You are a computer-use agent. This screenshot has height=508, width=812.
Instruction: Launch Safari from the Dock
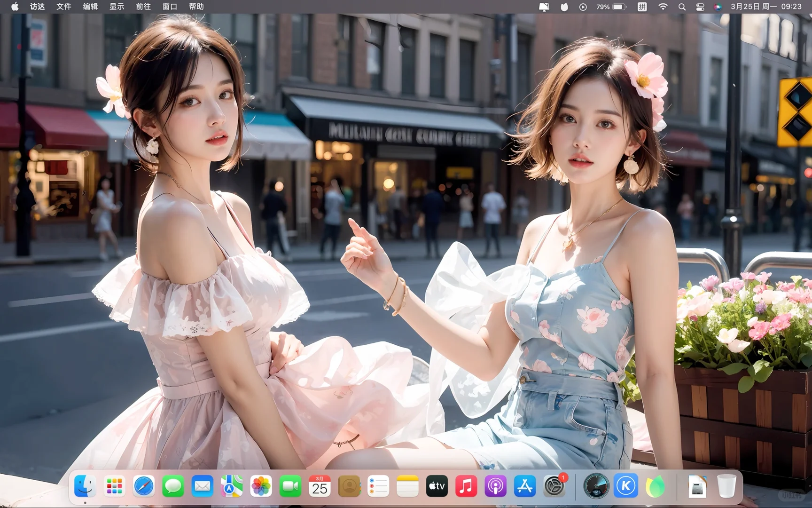pos(144,486)
